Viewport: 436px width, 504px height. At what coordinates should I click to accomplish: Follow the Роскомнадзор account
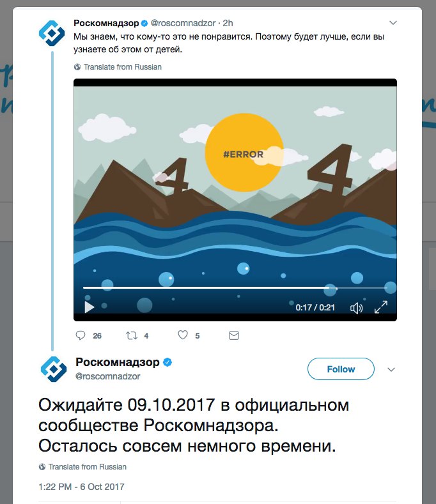point(341,369)
